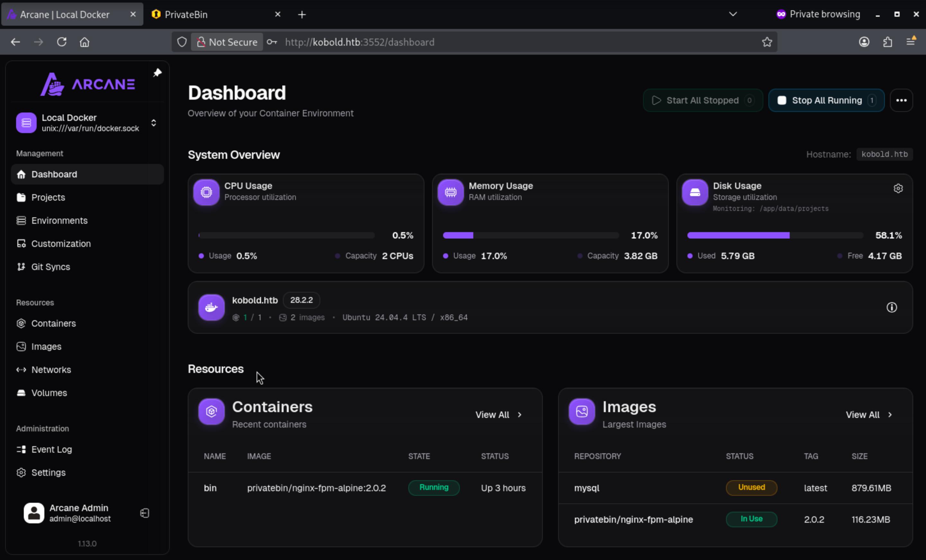The image size is (926, 560).
Task: Click the Disk Usage progress bar
Action: point(775,235)
